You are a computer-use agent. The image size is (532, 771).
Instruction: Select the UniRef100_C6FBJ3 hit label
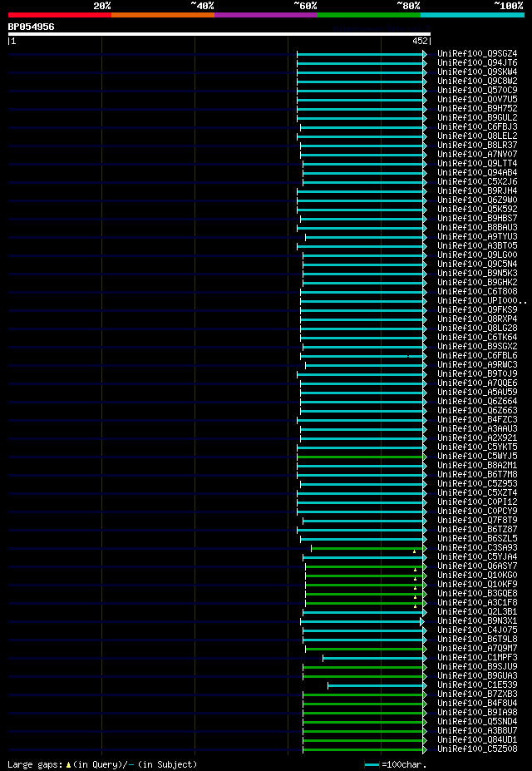(x=477, y=127)
